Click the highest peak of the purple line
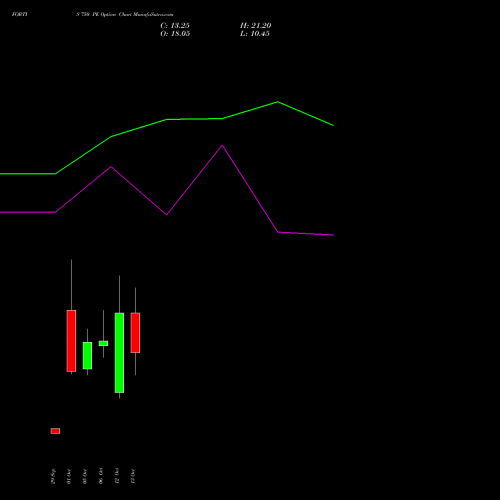 [x=222, y=145]
